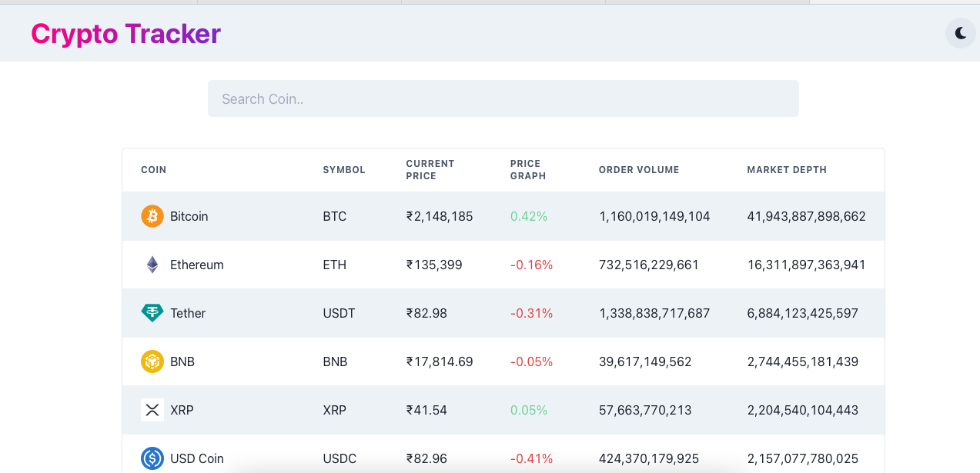Click the ORDER VOLUME column header

click(x=639, y=170)
